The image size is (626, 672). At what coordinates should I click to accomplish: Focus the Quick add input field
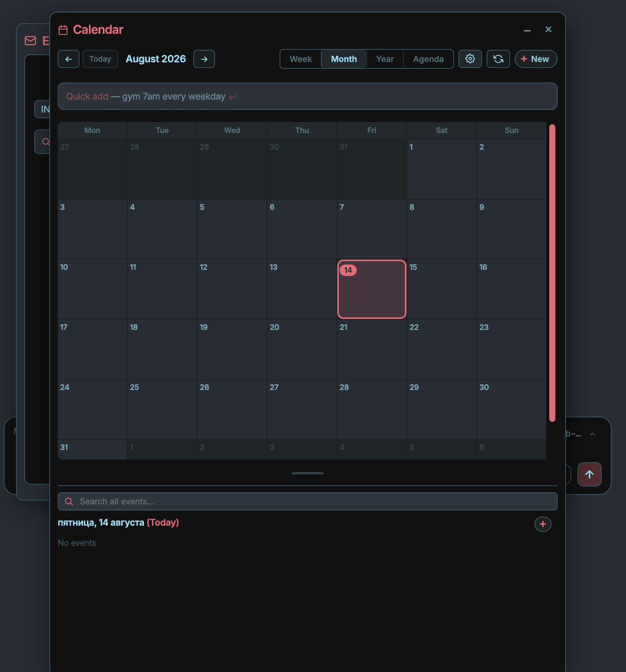[x=307, y=96]
